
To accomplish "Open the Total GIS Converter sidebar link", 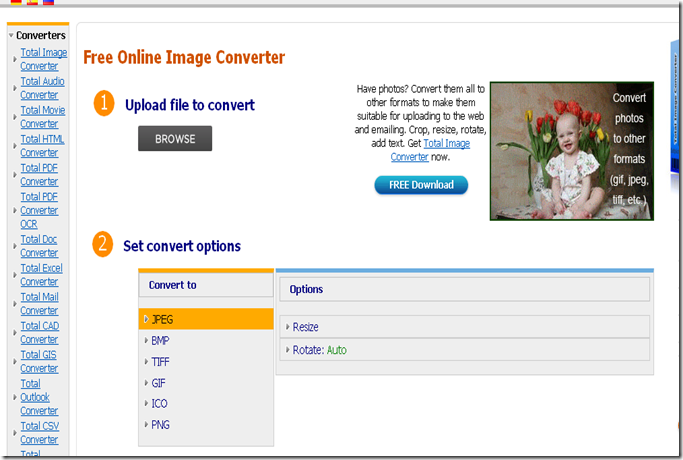I will pyautogui.click(x=39, y=361).
